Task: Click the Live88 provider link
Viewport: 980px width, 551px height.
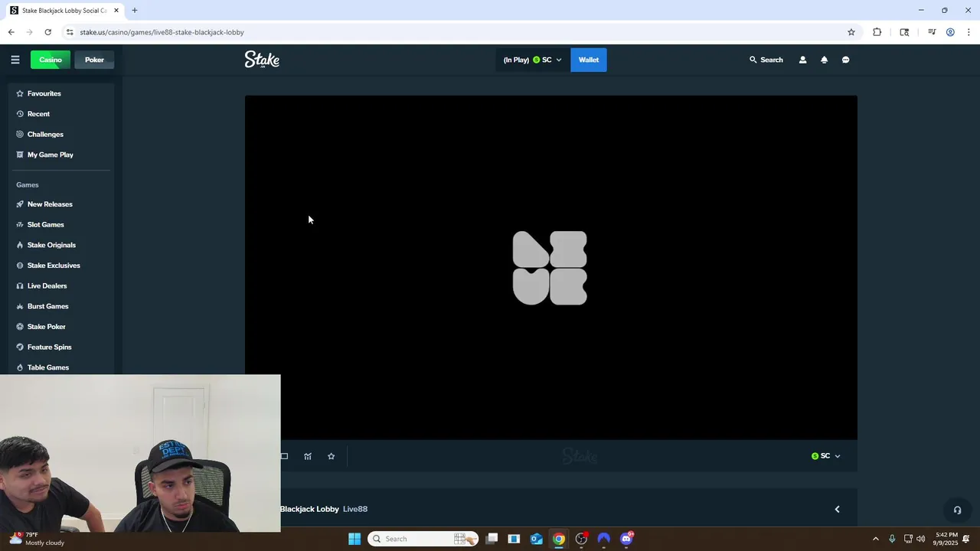Action: [x=355, y=509]
